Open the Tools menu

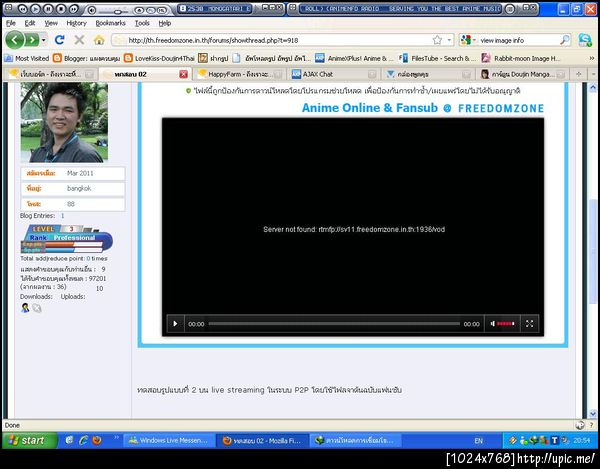(142, 23)
